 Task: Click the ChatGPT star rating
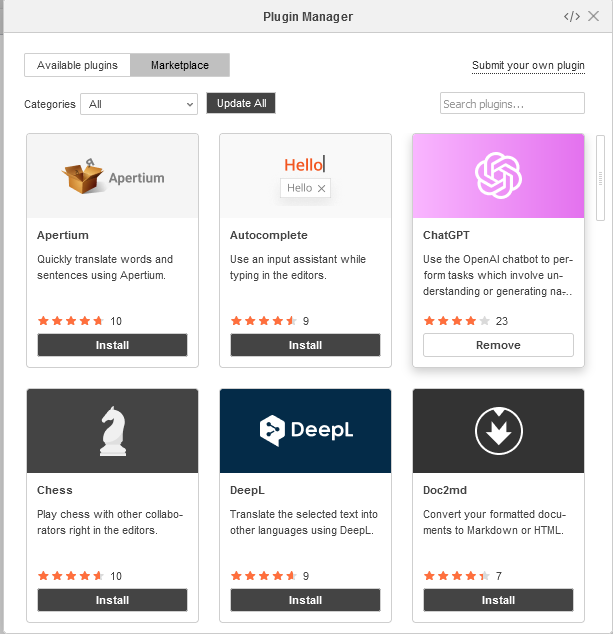457,321
